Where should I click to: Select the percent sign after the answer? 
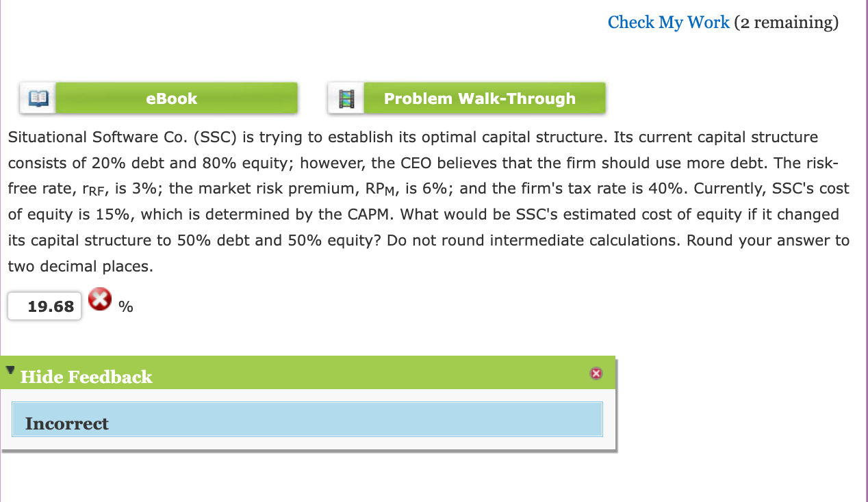[x=125, y=308]
